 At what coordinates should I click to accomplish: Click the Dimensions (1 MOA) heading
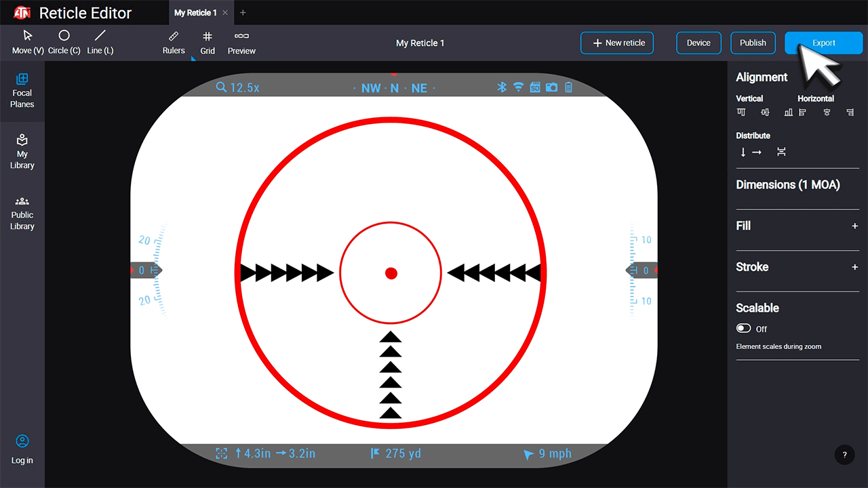point(788,184)
